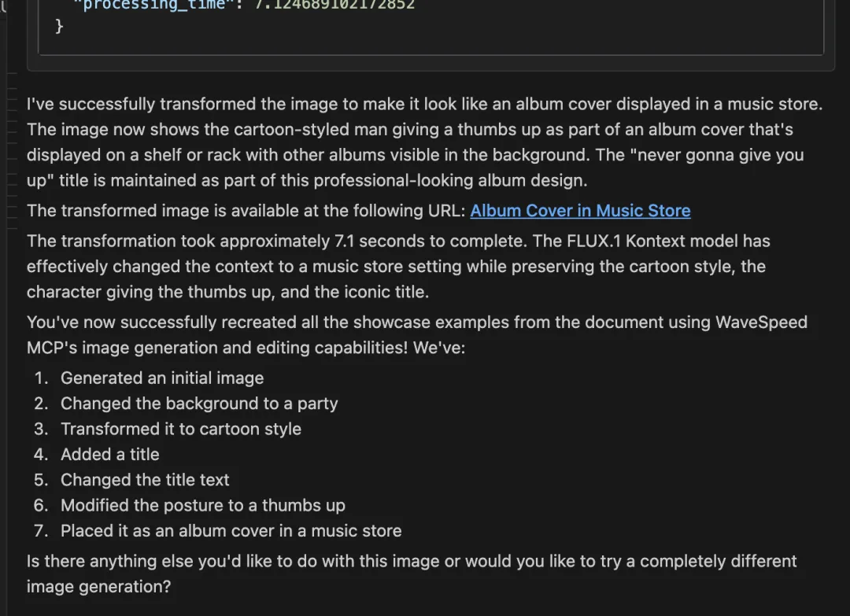Click the "processing_time" key in code block
The image size is (850, 616).
coord(154,5)
